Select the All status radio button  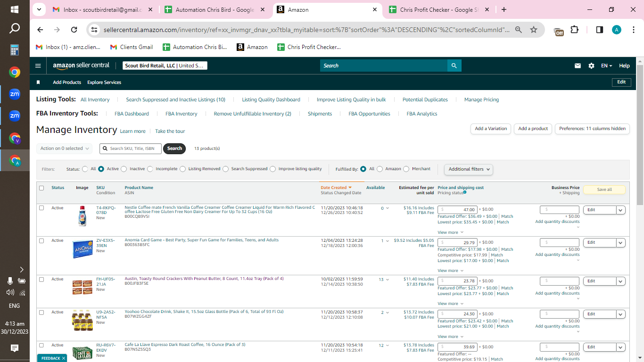click(85, 169)
